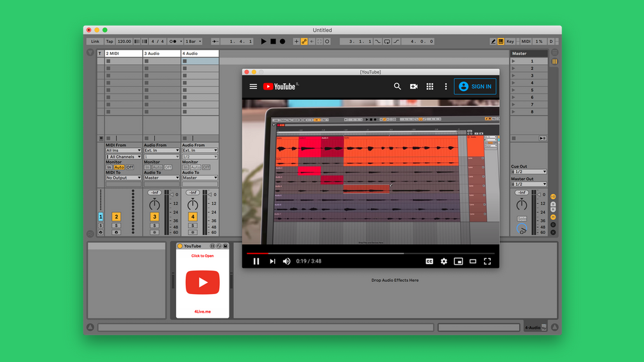This screenshot has width=644, height=362.
Task: Toggle track 2 activator button
Action: [x=116, y=217]
